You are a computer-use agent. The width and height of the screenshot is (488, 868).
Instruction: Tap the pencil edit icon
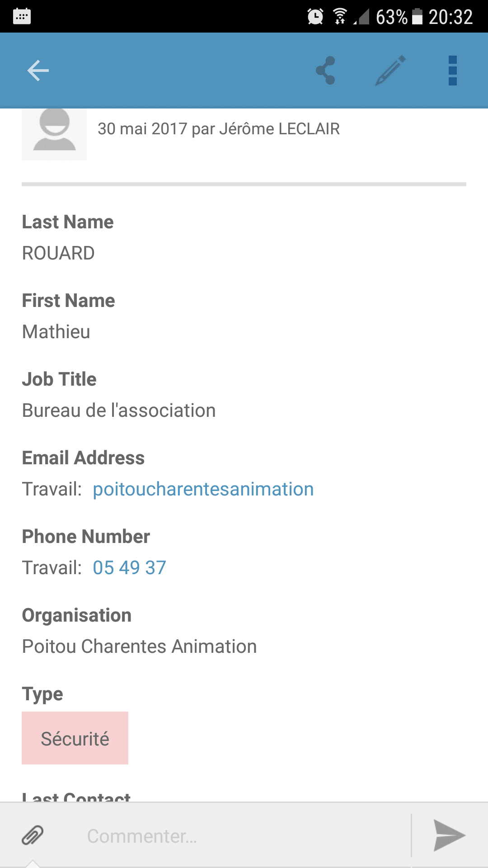[391, 71]
